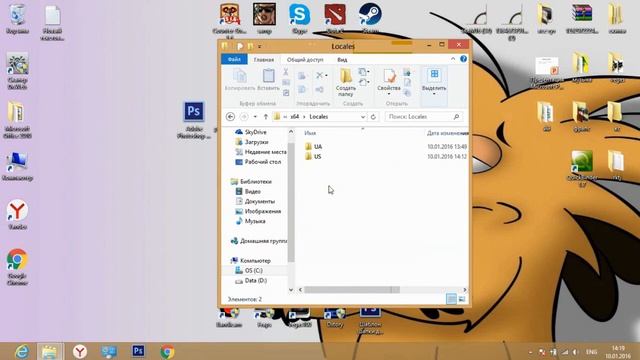Collapse the ribbon with the chevron
The height and width of the screenshot is (360, 640).
click(x=453, y=59)
